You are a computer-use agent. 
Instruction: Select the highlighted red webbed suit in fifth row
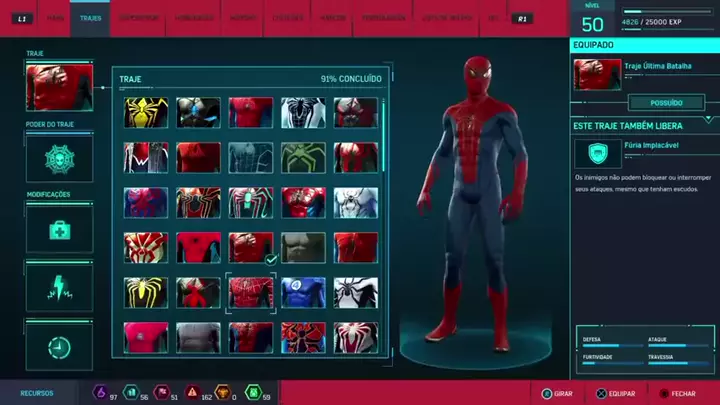pyautogui.click(x=251, y=292)
